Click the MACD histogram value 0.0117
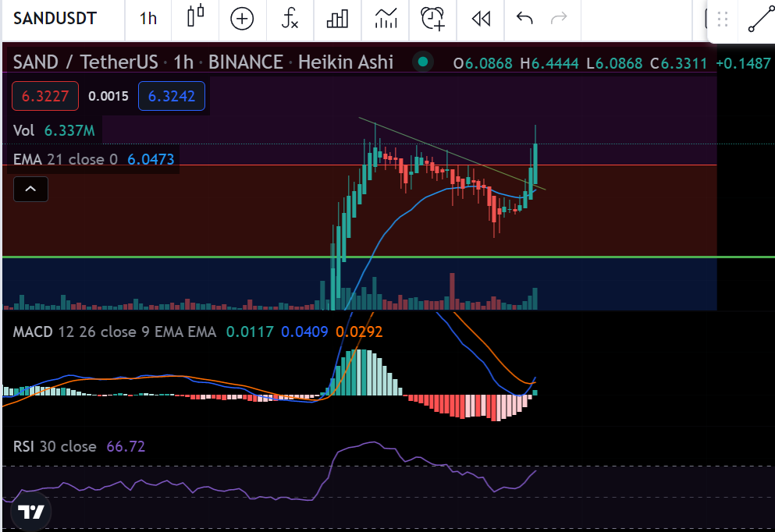Viewport: 775px width, 532px height. [x=250, y=332]
